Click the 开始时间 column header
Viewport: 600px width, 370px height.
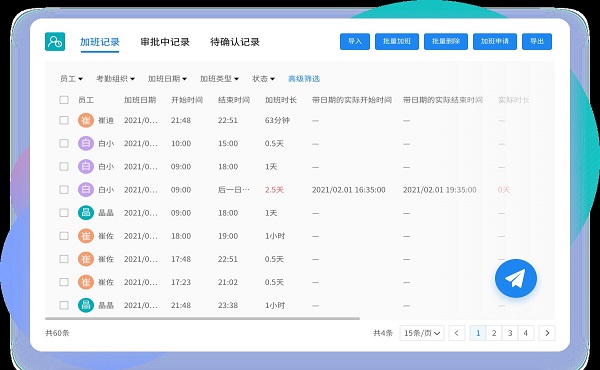point(187,100)
